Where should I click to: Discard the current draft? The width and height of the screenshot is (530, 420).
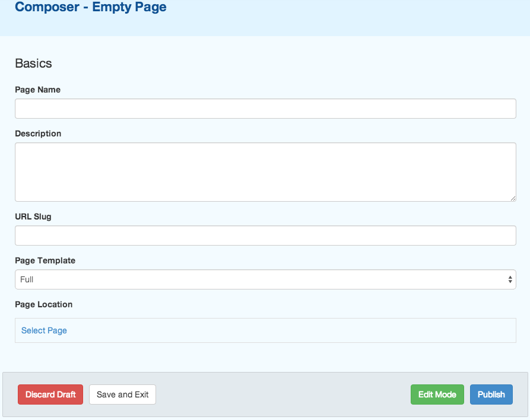point(50,394)
